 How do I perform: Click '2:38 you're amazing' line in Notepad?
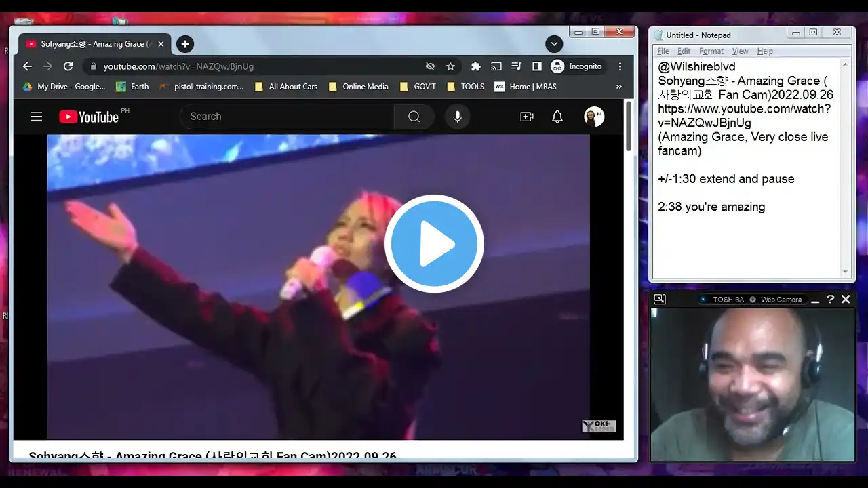(x=711, y=207)
